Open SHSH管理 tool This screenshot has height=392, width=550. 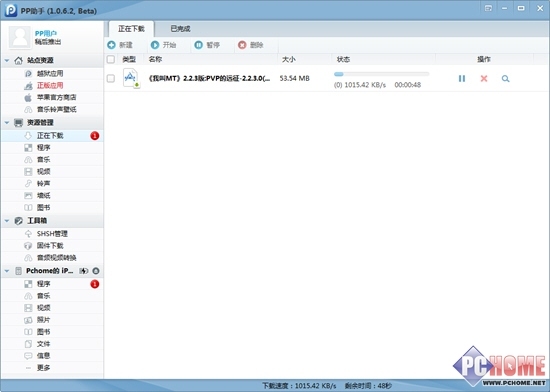[52, 234]
